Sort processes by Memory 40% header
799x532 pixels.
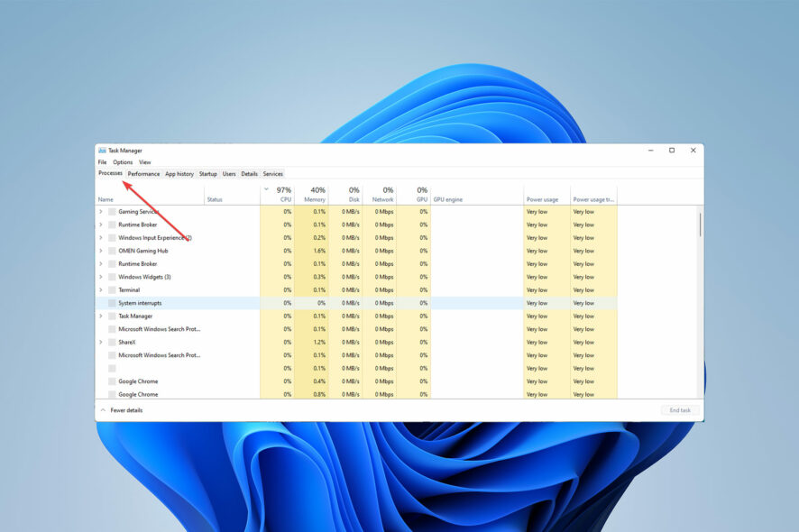[x=311, y=195]
